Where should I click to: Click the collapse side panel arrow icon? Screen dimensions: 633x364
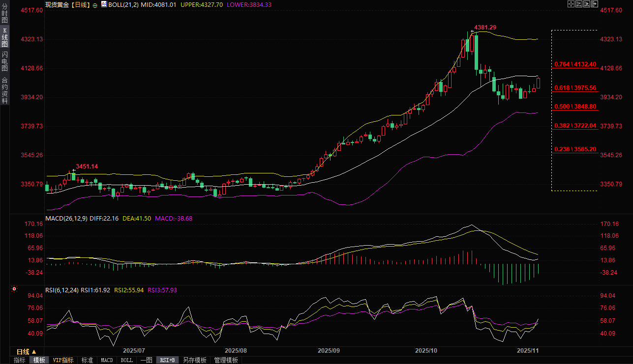[x=594, y=4]
